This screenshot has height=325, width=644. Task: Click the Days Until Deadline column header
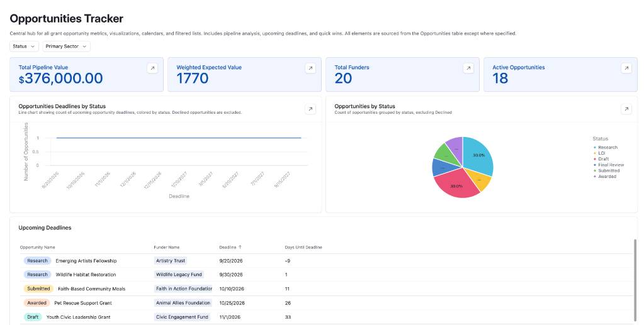tap(303, 248)
